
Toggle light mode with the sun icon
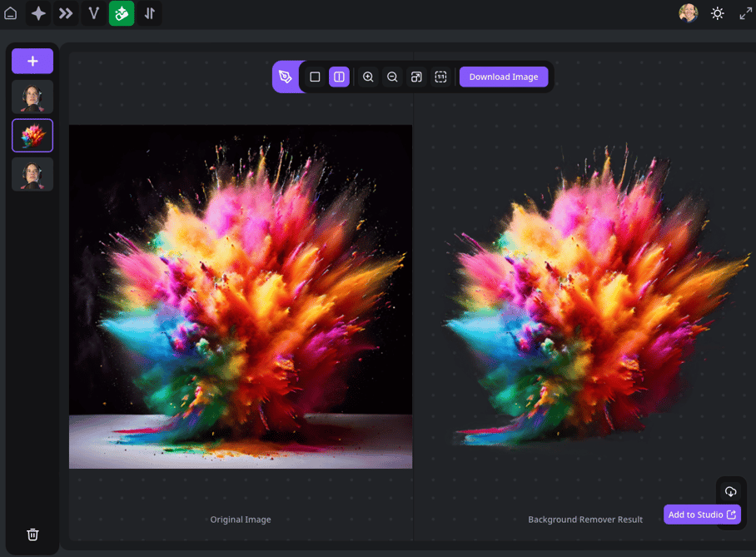[x=718, y=13]
